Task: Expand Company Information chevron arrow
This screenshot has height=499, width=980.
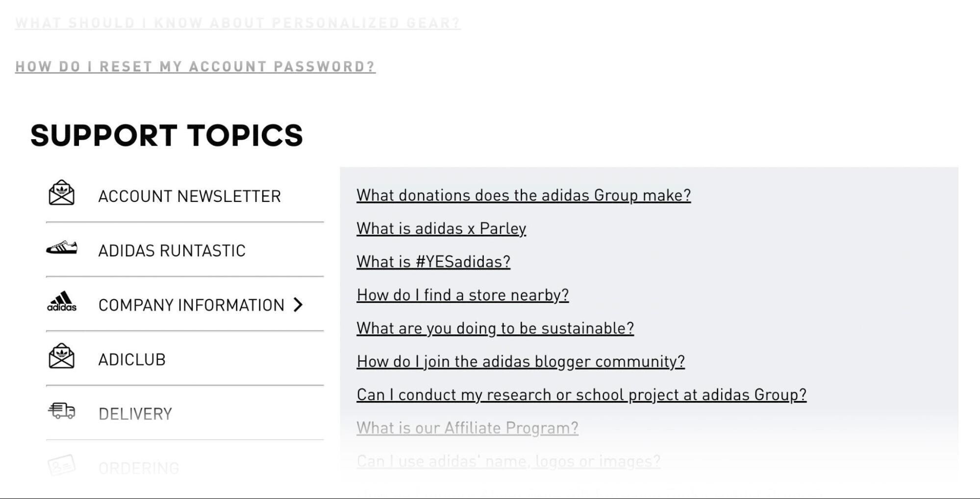Action: [298, 305]
